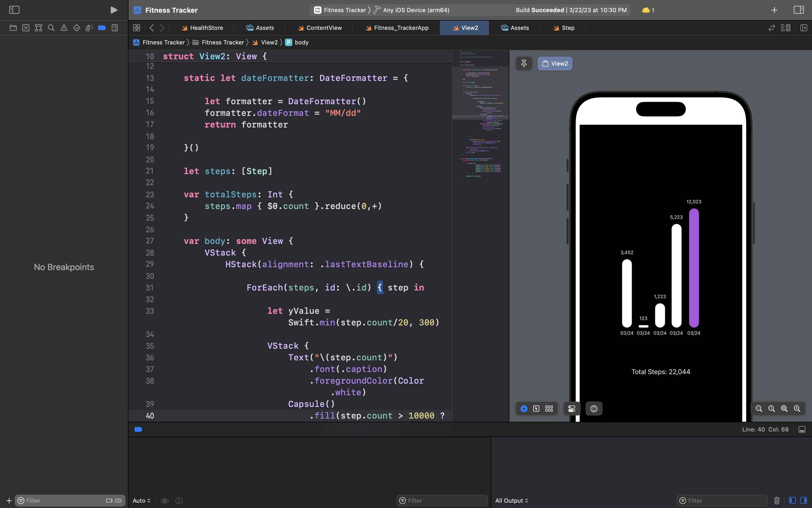812x508 pixels.
Task: Open the symbol navigator
Action: pos(39,28)
